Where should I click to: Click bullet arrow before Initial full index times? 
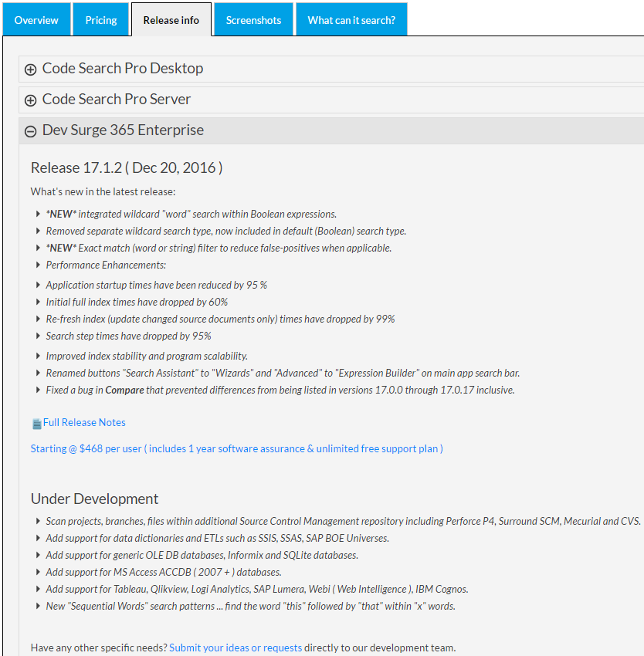click(38, 302)
